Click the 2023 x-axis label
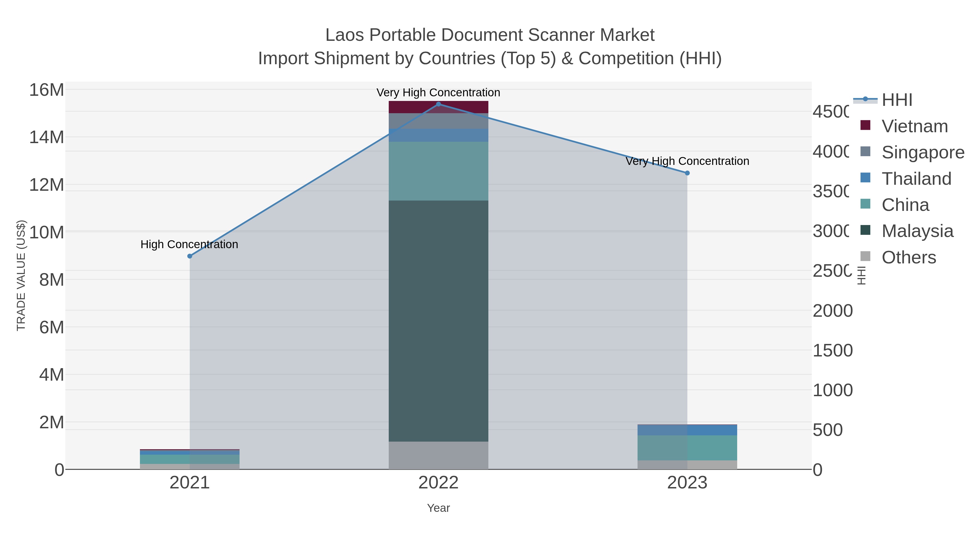The width and height of the screenshot is (980, 551). point(687,483)
